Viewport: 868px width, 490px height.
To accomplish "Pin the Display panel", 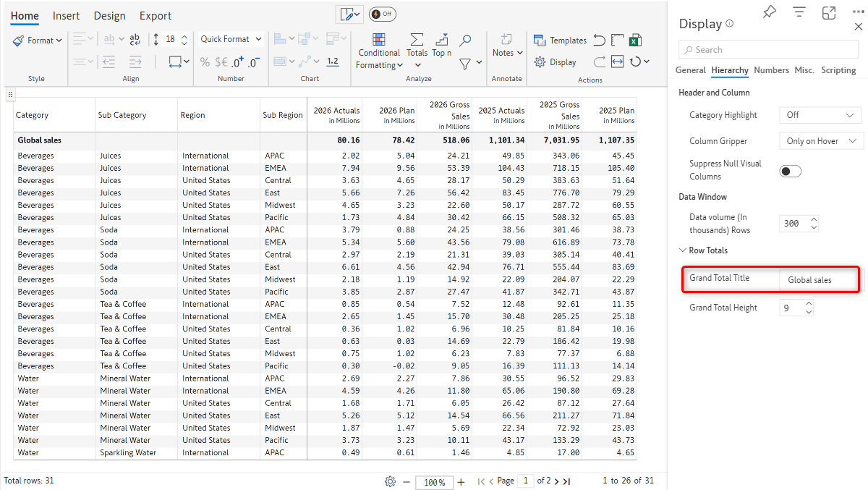I will coord(770,12).
